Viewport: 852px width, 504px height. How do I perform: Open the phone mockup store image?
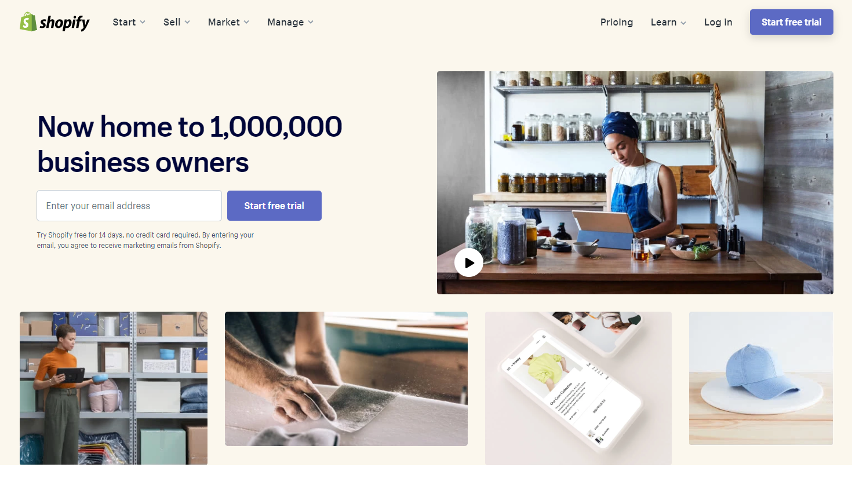[x=578, y=388]
